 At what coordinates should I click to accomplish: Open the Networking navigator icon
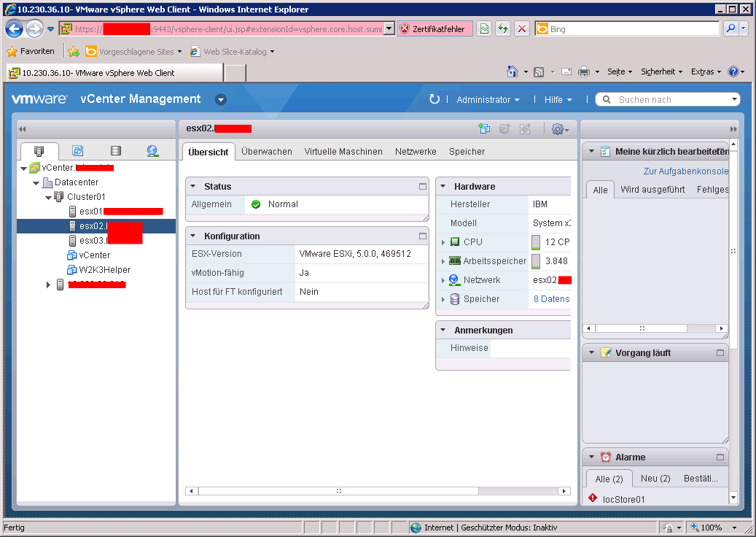click(x=152, y=151)
